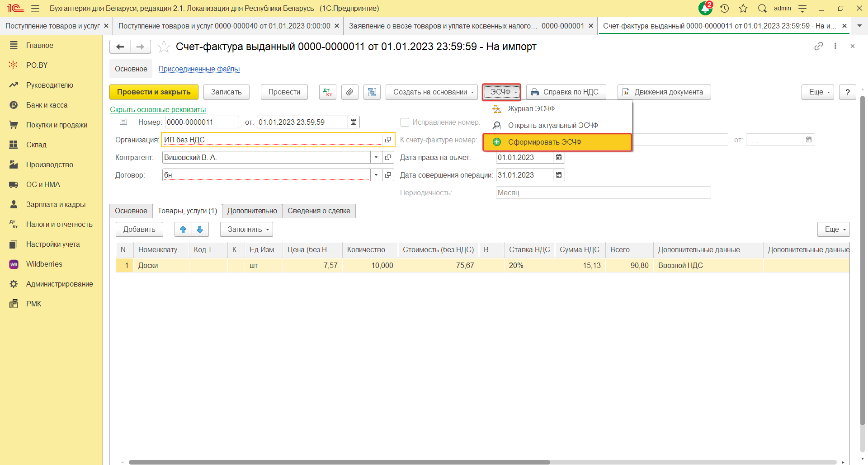
Task: Switch to the Дополнительно tab
Action: [252, 211]
